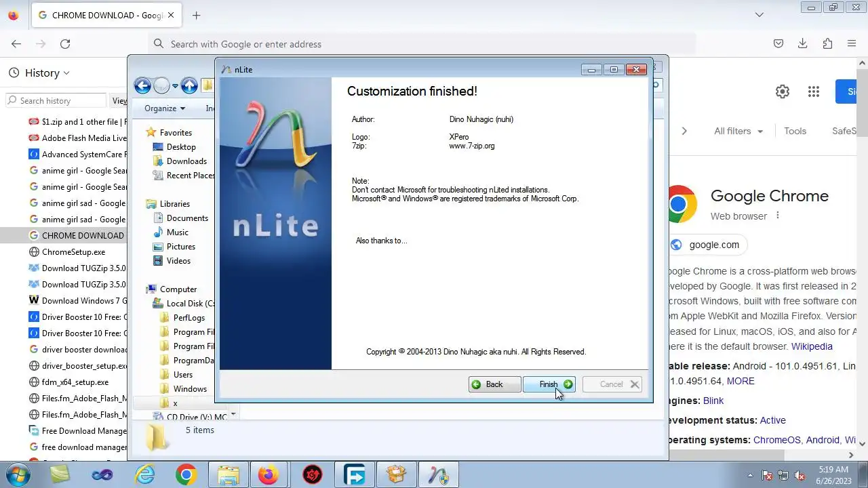Viewport: 868px width, 488px height.
Task: Open the Windows Start menu
Action: (16, 474)
